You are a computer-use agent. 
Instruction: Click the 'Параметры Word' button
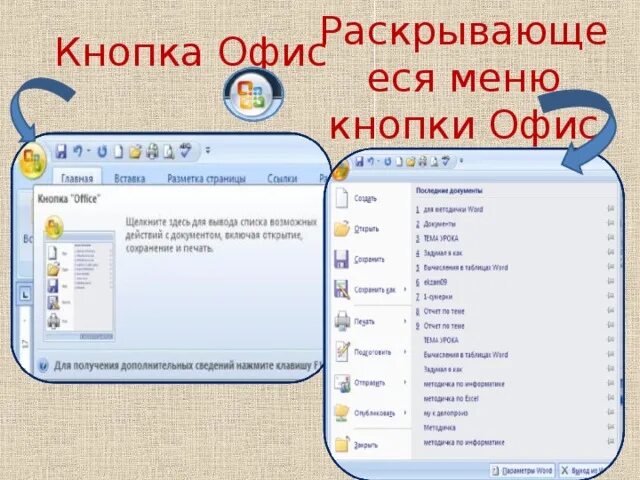coord(522,471)
